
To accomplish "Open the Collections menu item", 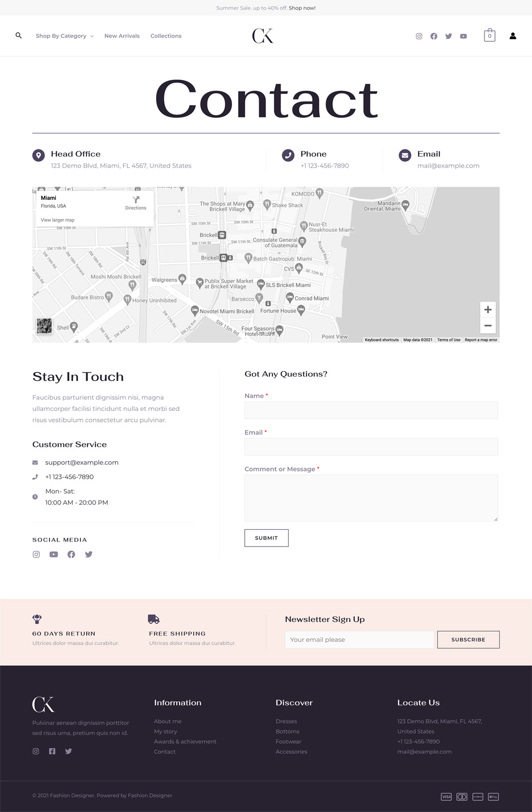I will 166,36.
